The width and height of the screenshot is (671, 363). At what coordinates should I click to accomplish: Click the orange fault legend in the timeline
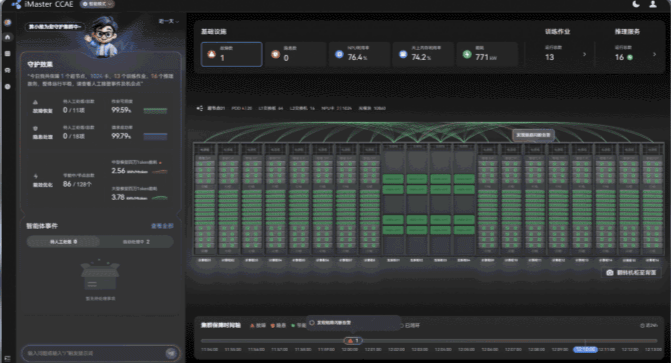(x=258, y=326)
